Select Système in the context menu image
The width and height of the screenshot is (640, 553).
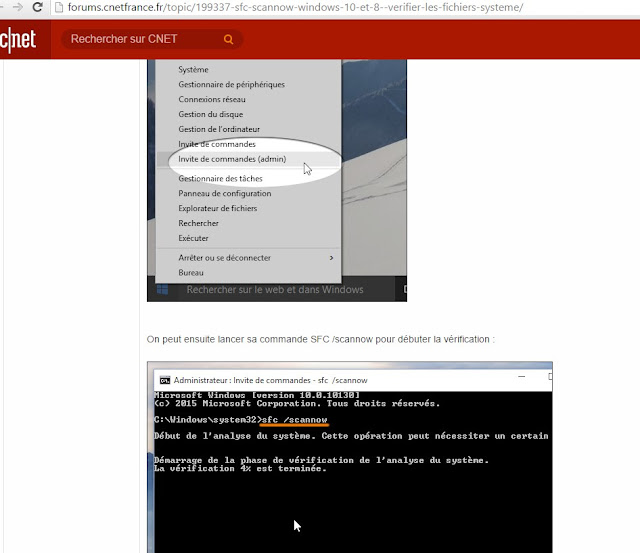pos(193,70)
